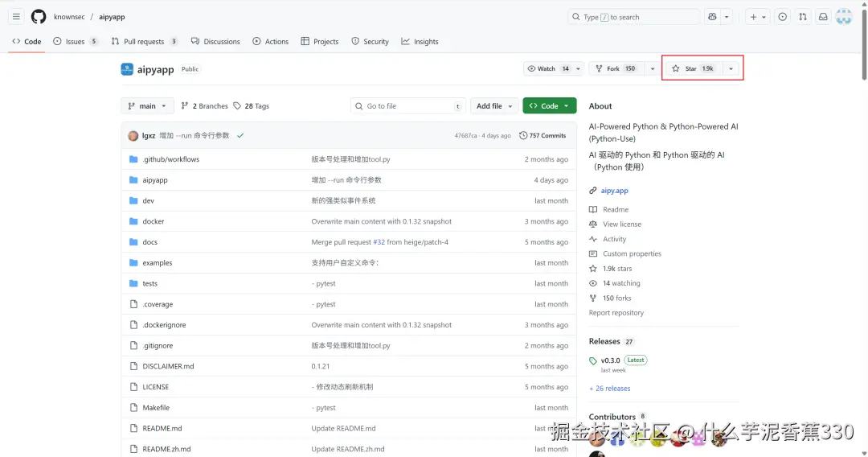868x457 pixels.
Task: Click the Report repository link
Action: [616, 313]
